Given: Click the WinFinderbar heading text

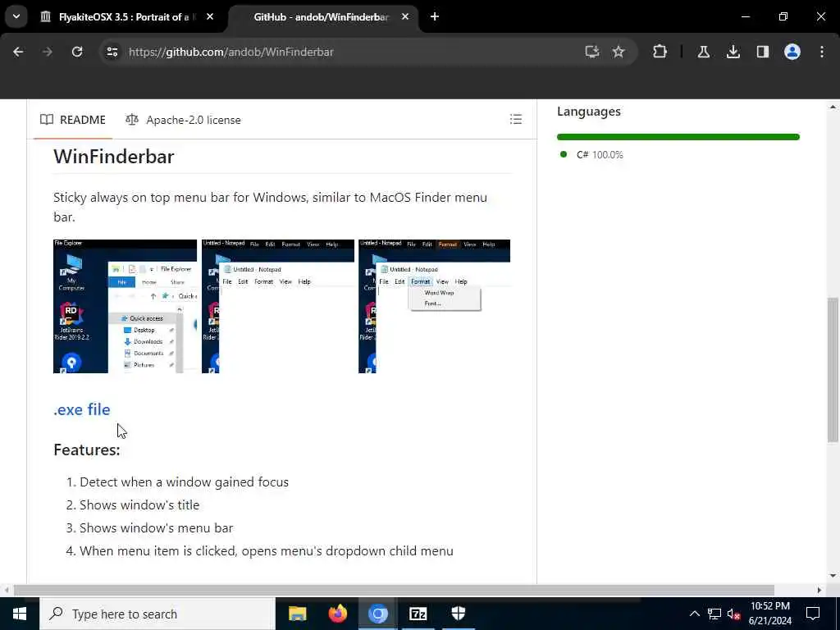Looking at the screenshot, I should [113, 157].
